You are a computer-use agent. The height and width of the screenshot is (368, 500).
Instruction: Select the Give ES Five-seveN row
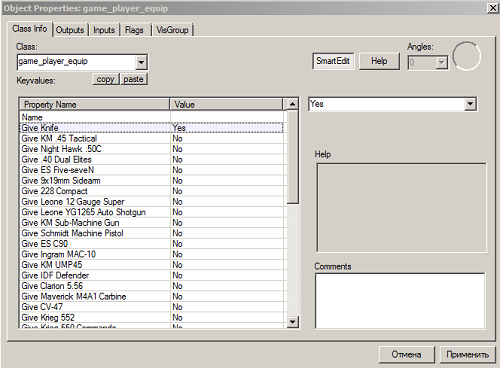(x=152, y=170)
